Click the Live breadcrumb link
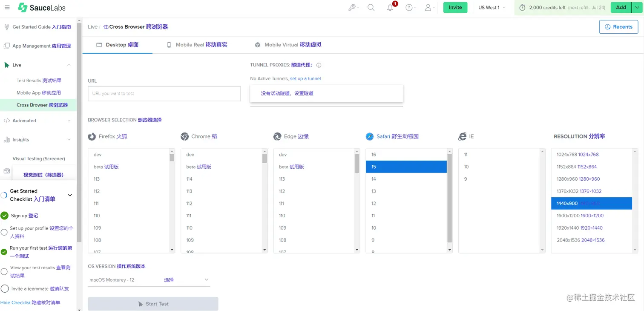Screen dimensions: 644x311 coord(93,27)
